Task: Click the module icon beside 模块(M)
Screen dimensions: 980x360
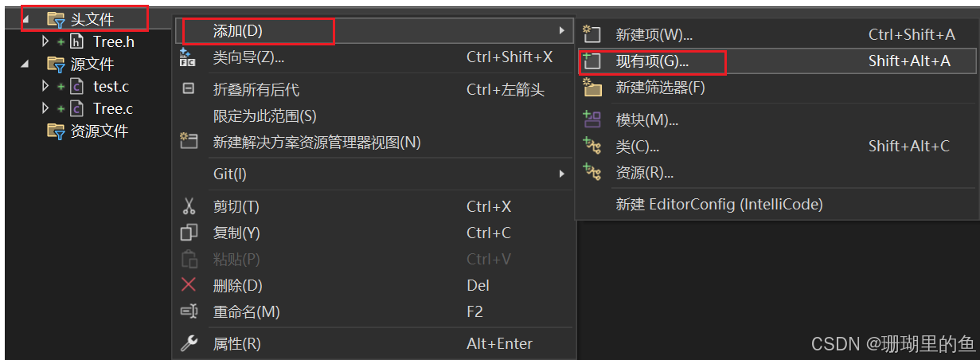Action: (x=592, y=120)
